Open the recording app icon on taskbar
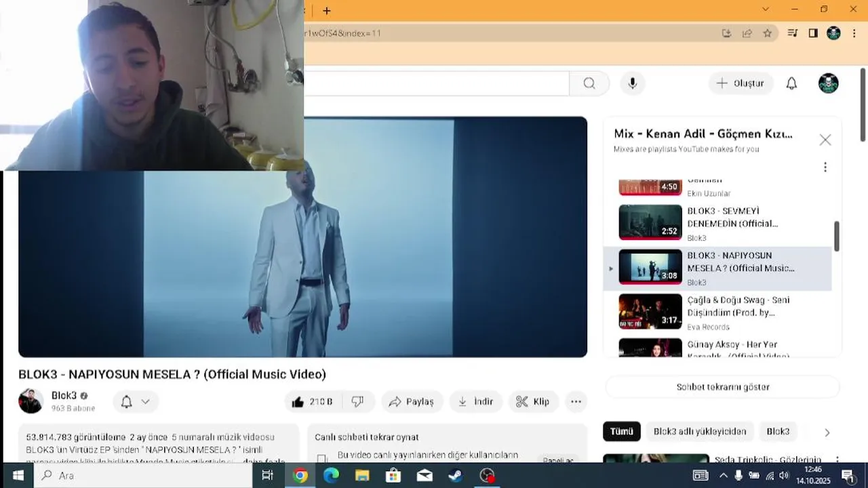The height and width of the screenshot is (488, 868). click(487, 475)
